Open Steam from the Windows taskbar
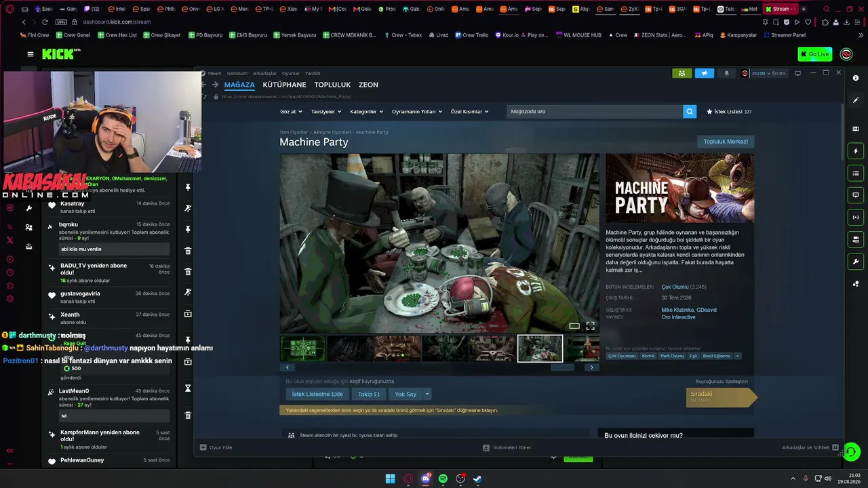Screen dimensions: 868x488 click(x=478, y=479)
